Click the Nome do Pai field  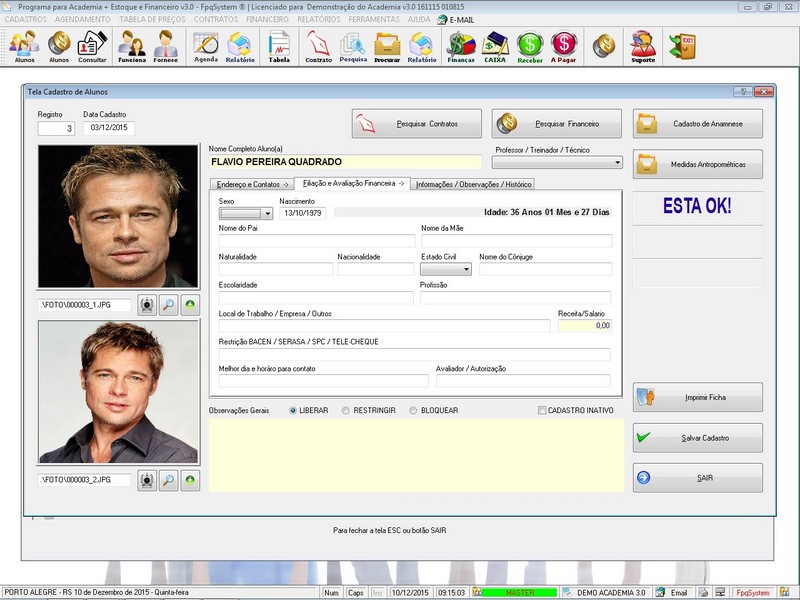point(317,241)
